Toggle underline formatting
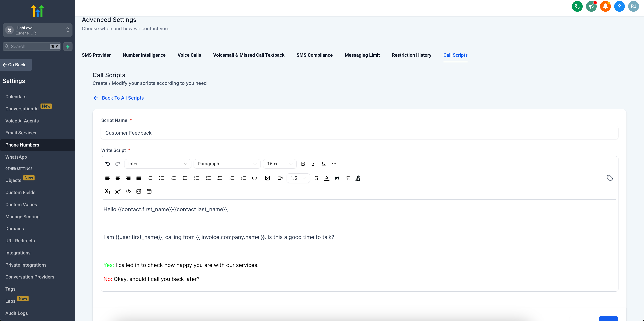This screenshot has width=644, height=321. pos(324,164)
